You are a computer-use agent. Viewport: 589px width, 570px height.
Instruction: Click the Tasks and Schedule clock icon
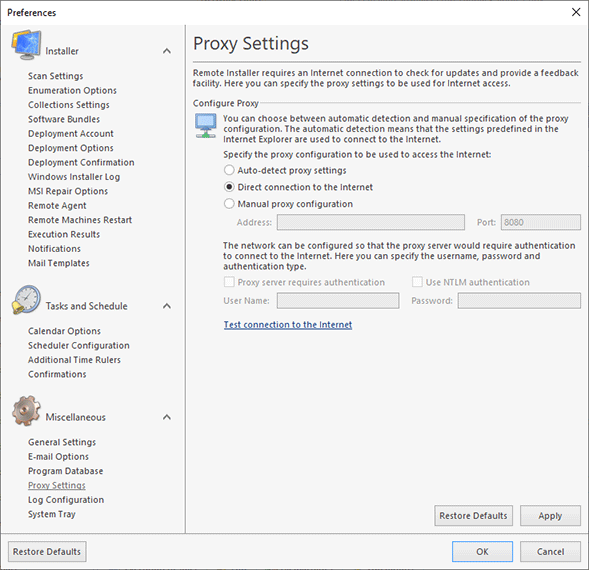point(26,299)
